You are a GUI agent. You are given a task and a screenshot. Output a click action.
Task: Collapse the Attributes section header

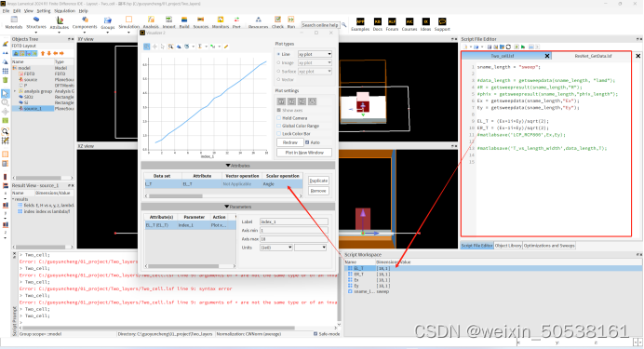coord(238,166)
